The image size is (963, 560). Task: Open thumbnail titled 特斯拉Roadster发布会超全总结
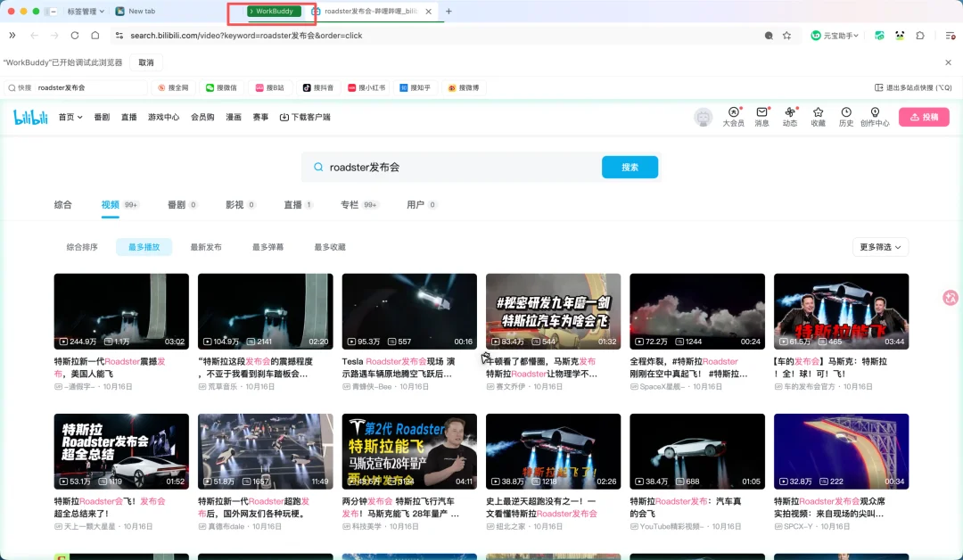[x=121, y=451]
